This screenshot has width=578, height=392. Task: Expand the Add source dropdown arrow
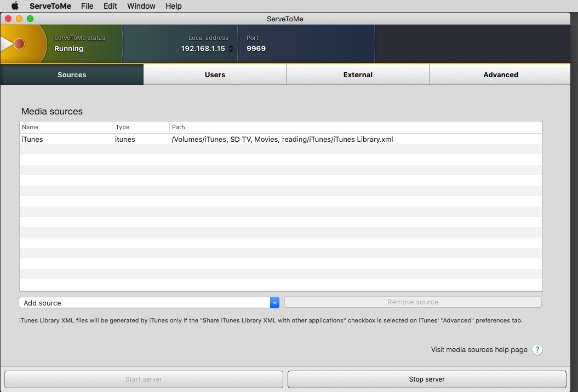[274, 303]
